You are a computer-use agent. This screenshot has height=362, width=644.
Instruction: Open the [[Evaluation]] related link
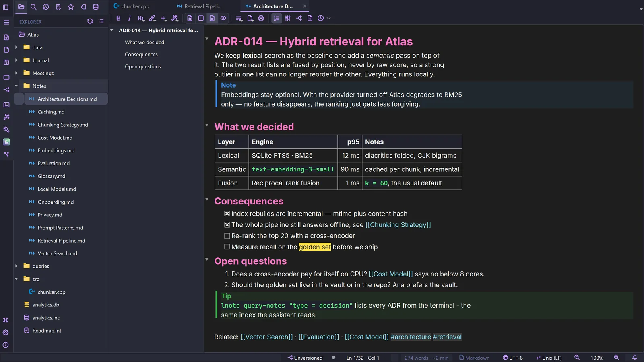tap(319, 337)
